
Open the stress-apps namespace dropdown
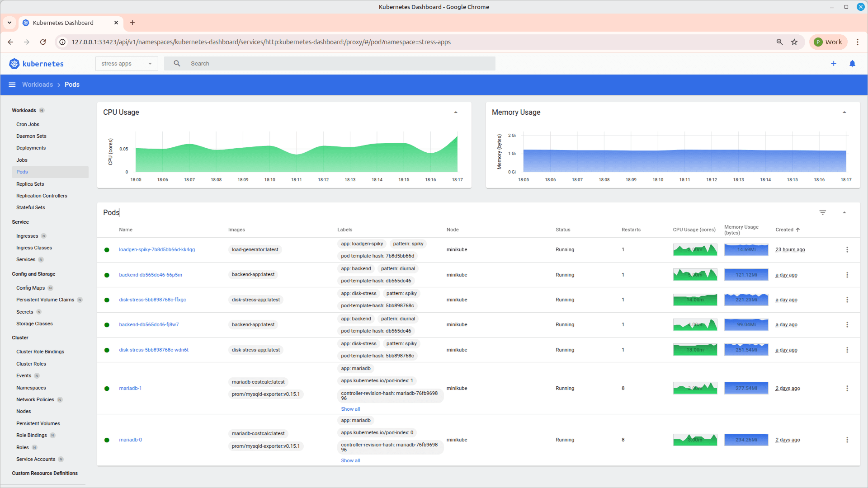click(x=126, y=63)
